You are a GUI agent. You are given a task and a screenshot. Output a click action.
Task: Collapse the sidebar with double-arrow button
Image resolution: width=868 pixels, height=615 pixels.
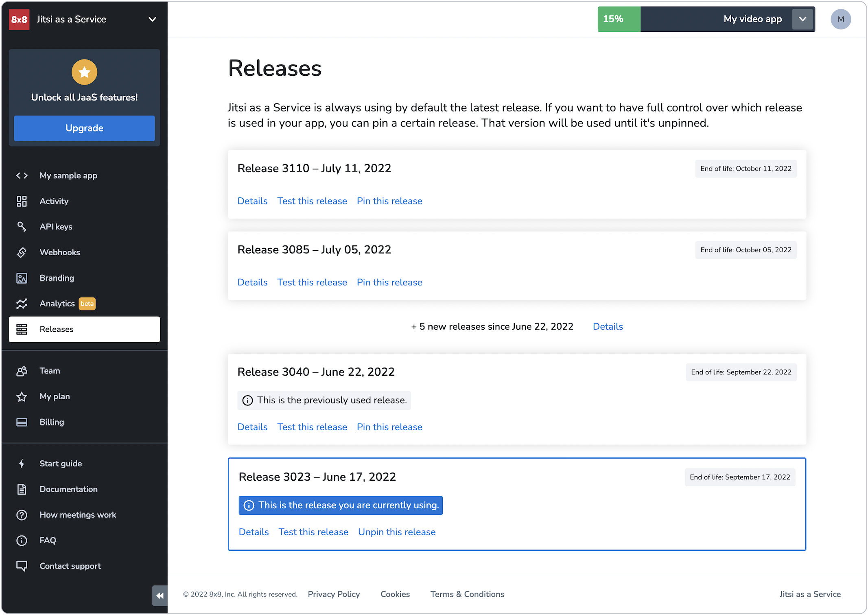click(x=160, y=596)
